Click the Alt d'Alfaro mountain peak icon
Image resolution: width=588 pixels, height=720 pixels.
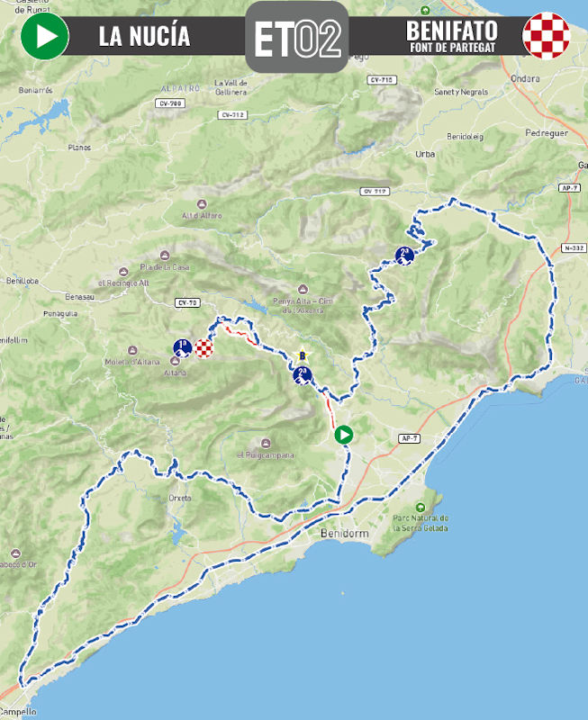tap(201, 204)
